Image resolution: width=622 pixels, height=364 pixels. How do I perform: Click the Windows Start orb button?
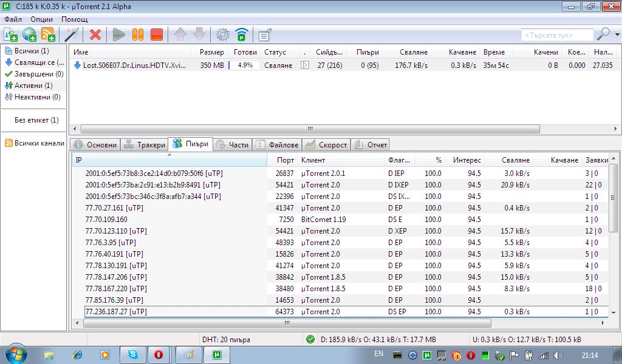[15, 354]
